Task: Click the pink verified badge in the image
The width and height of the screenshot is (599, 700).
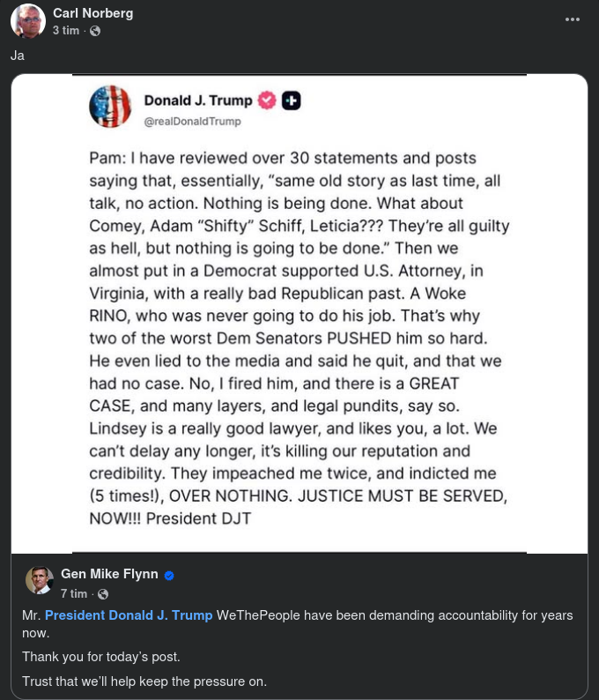Action: coord(268,101)
